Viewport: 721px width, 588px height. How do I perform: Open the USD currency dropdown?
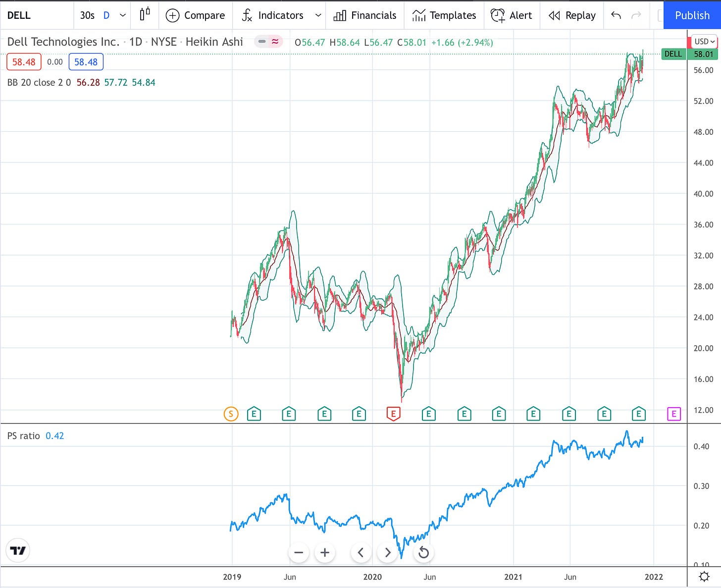pos(704,42)
